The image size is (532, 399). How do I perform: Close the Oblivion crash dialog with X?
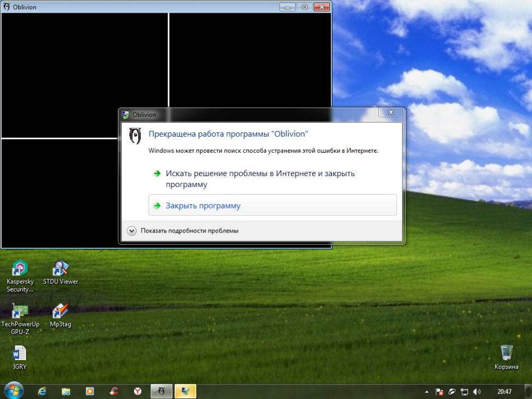click(x=391, y=112)
